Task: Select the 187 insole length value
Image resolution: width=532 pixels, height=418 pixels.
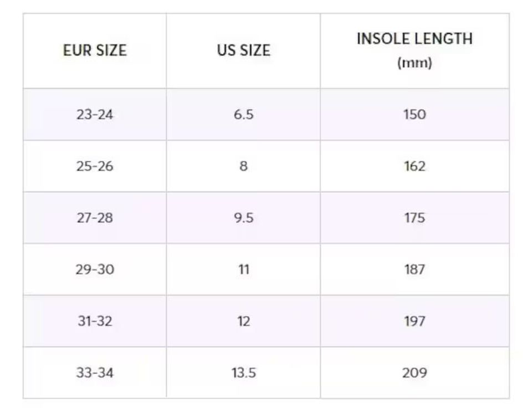Action: (415, 269)
